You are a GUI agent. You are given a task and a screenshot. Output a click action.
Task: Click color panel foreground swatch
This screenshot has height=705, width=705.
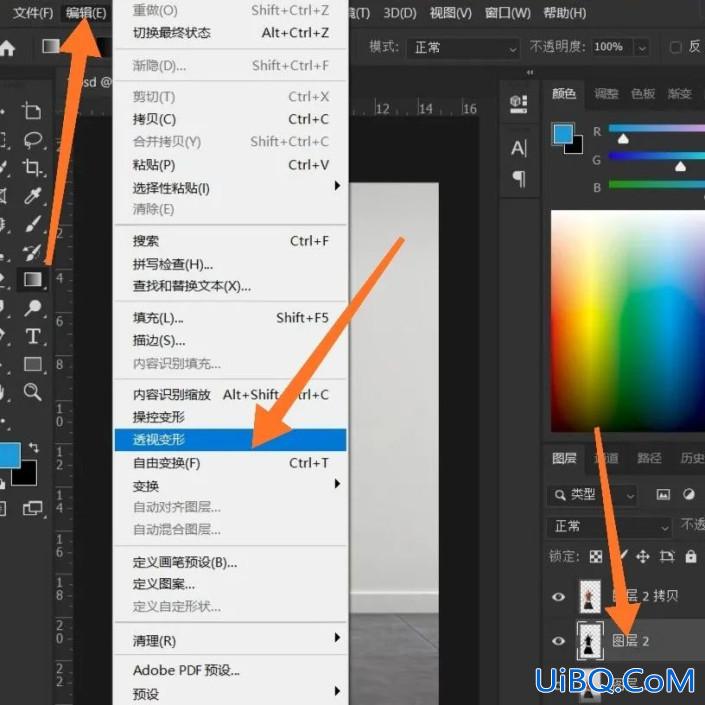click(x=563, y=134)
